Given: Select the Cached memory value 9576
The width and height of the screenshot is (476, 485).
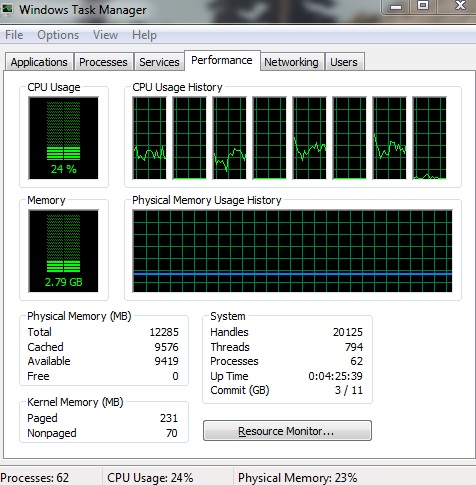Looking at the screenshot, I should click(166, 347).
